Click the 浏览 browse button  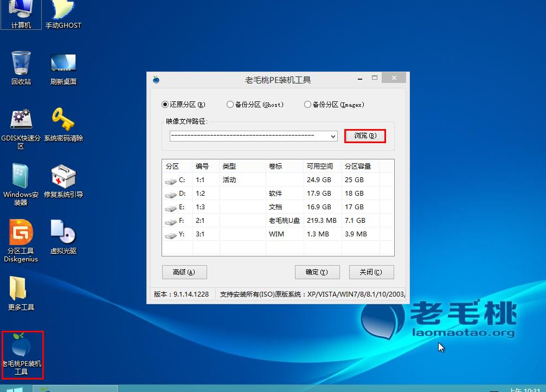(365, 136)
